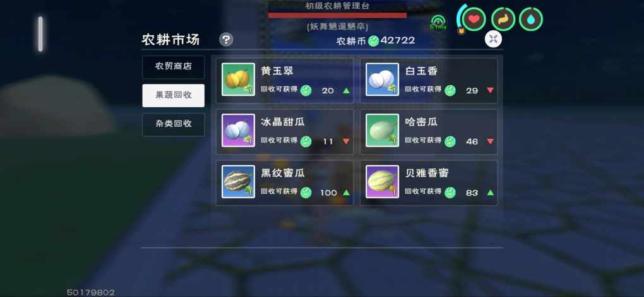The width and height of the screenshot is (644, 297).
Task: Click the heart health status icon
Action: 474,19
